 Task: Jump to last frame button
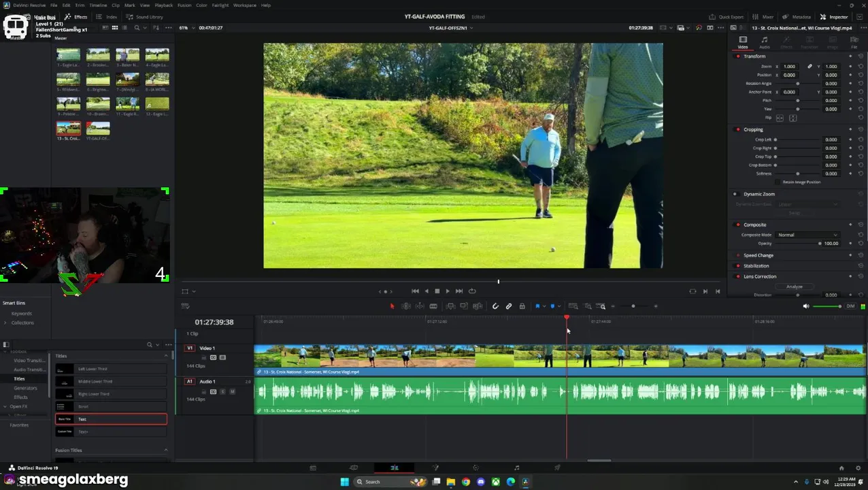[x=459, y=291]
